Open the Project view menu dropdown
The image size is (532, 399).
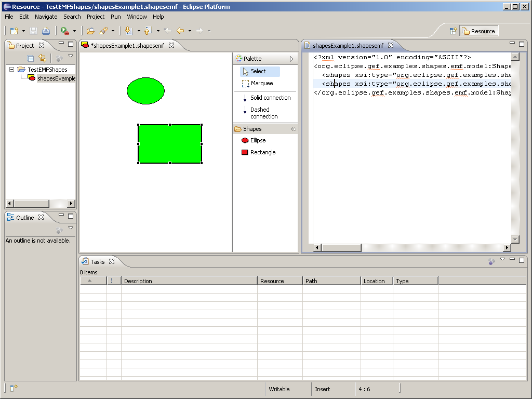[71, 56]
